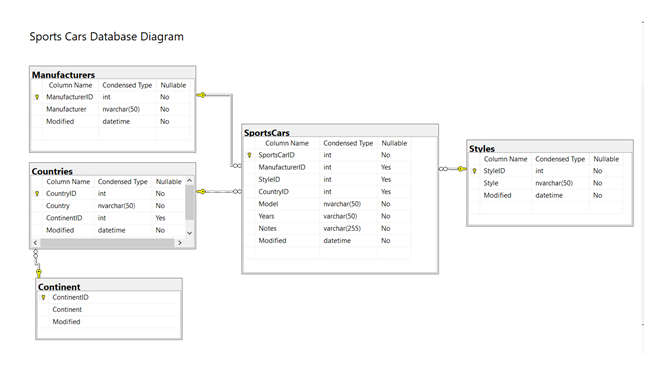Select the Modified row in Manufacturers table
This screenshot has height=374, width=664.
tap(111, 122)
